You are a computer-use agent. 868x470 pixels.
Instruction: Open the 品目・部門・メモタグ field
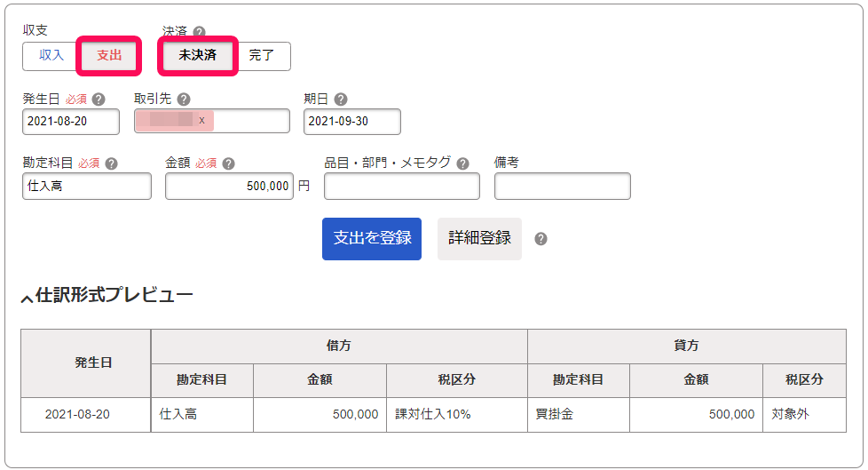[402, 186]
